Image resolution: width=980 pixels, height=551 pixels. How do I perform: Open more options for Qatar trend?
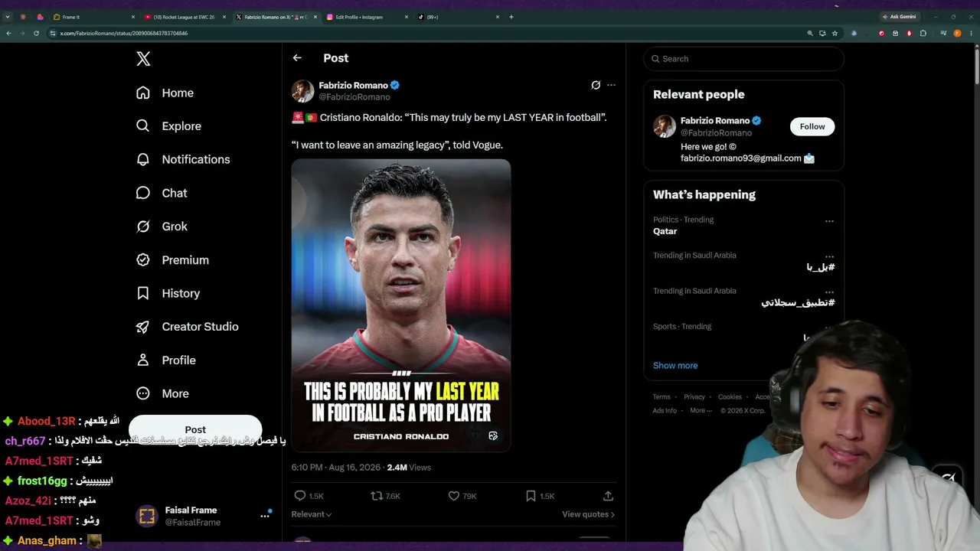(x=829, y=221)
